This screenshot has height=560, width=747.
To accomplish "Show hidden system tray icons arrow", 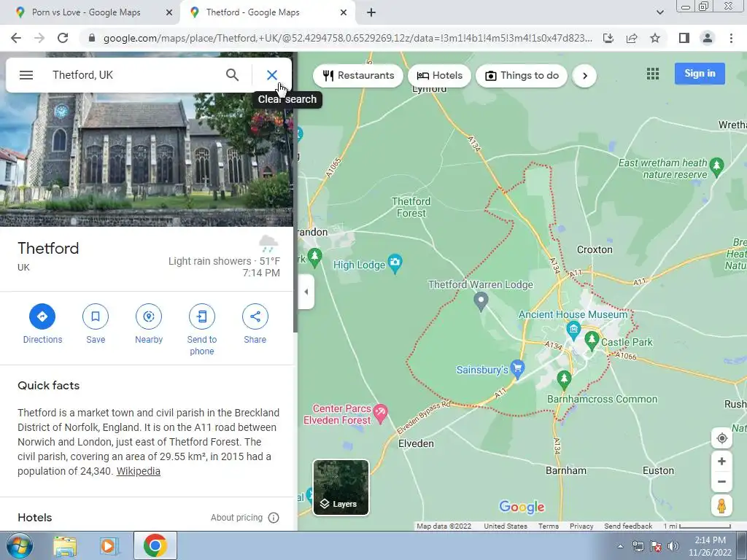I will coord(620,546).
